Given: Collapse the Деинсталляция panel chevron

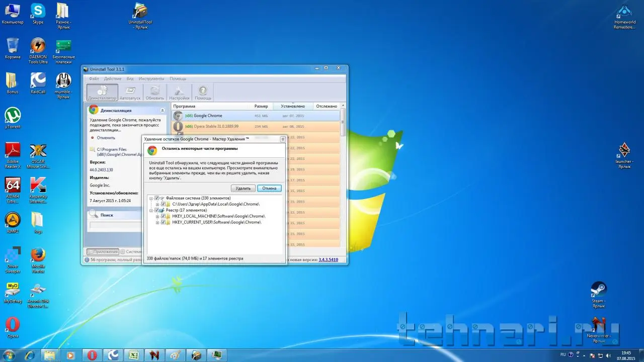Looking at the screenshot, I should pos(163,110).
